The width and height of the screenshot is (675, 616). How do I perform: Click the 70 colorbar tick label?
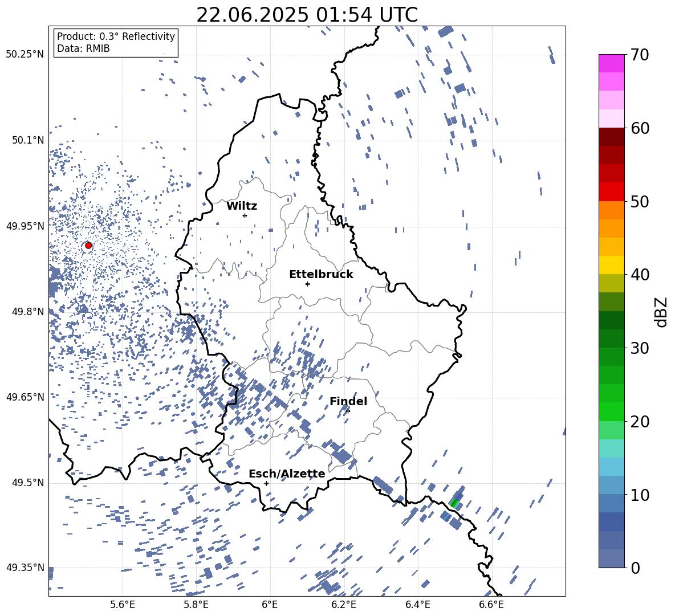(640, 55)
